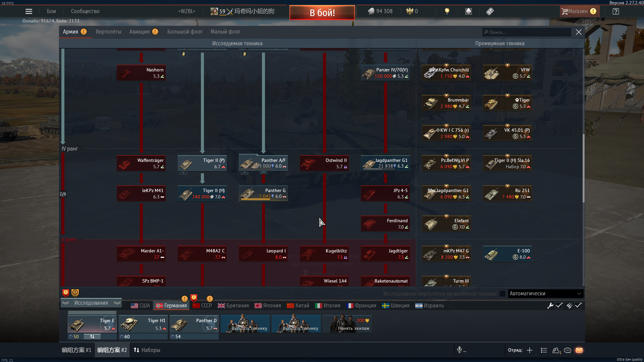Click the wrench auto-repair icon

point(550,306)
